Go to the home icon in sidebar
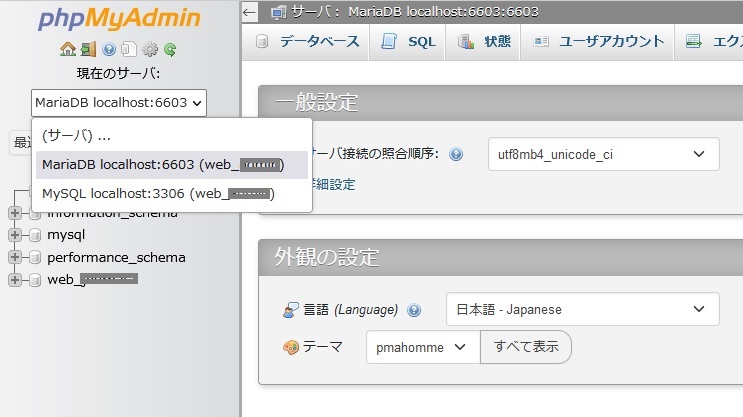Image resolution: width=743 pixels, height=417 pixels. [x=68, y=49]
